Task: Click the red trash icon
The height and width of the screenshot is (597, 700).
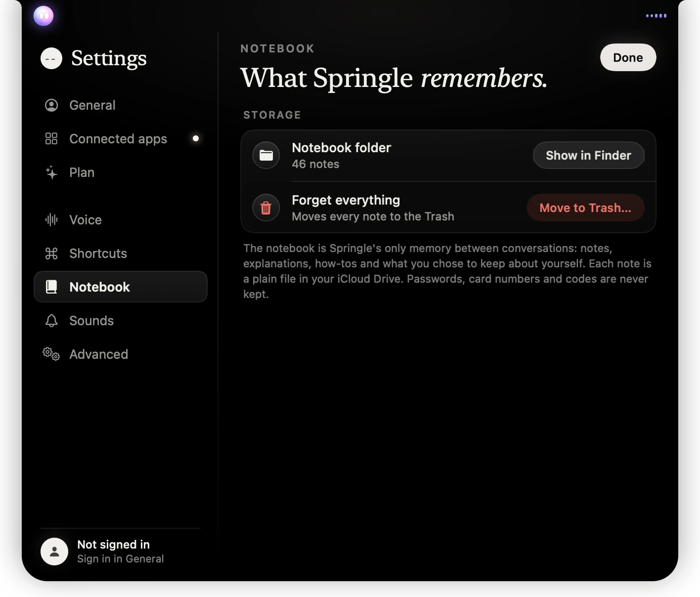Action: [x=266, y=208]
